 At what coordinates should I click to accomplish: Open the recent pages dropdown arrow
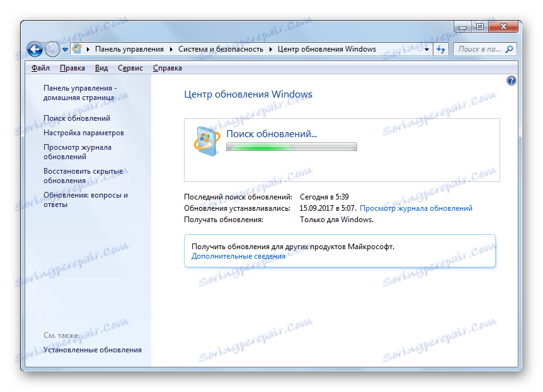click(x=65, y=50)
